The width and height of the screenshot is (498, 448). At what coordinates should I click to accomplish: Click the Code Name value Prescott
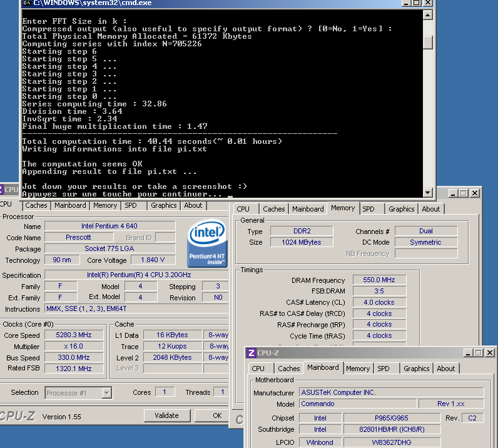(x=78, y=237)
